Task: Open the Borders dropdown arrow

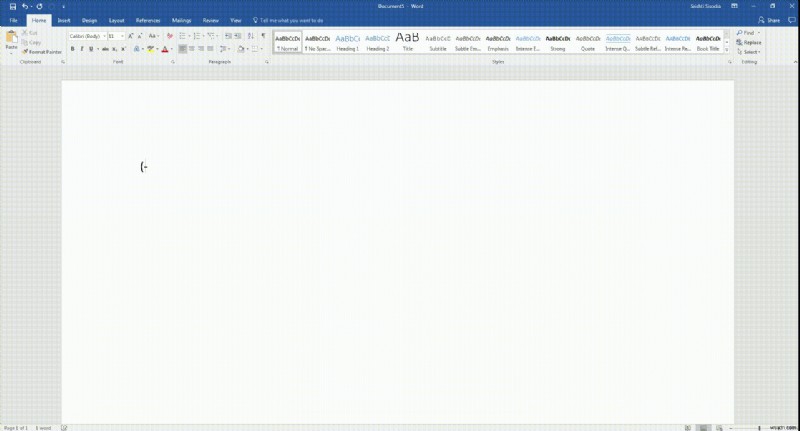Action: pos(261,49)
